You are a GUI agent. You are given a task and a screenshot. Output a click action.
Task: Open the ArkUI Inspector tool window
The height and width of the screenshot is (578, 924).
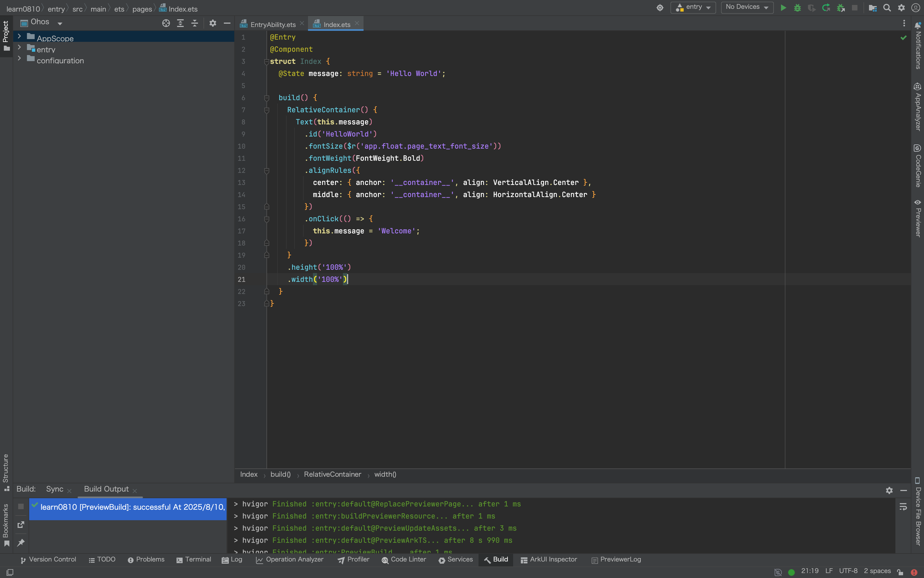click(x=549, y=560)
